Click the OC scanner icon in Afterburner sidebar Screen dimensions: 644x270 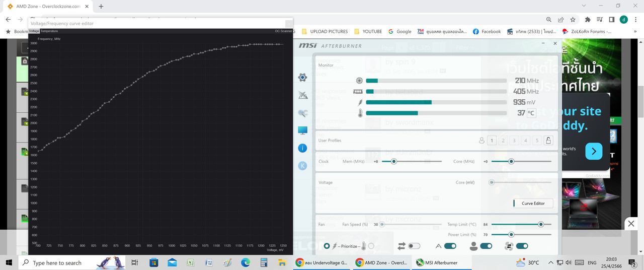[x=302, y=95]
